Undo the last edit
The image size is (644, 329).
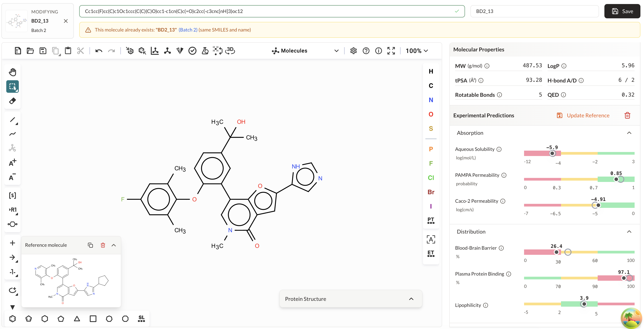99,51
